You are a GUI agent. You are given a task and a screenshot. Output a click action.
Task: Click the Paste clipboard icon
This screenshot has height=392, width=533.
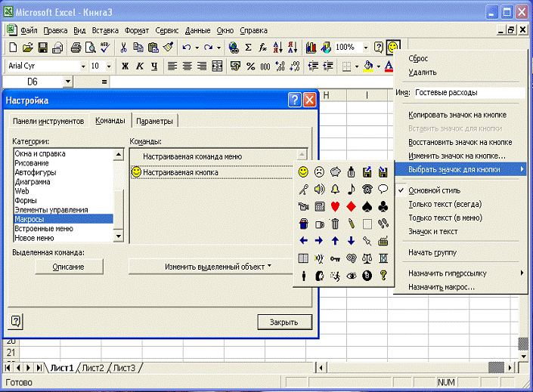point(153,48)
